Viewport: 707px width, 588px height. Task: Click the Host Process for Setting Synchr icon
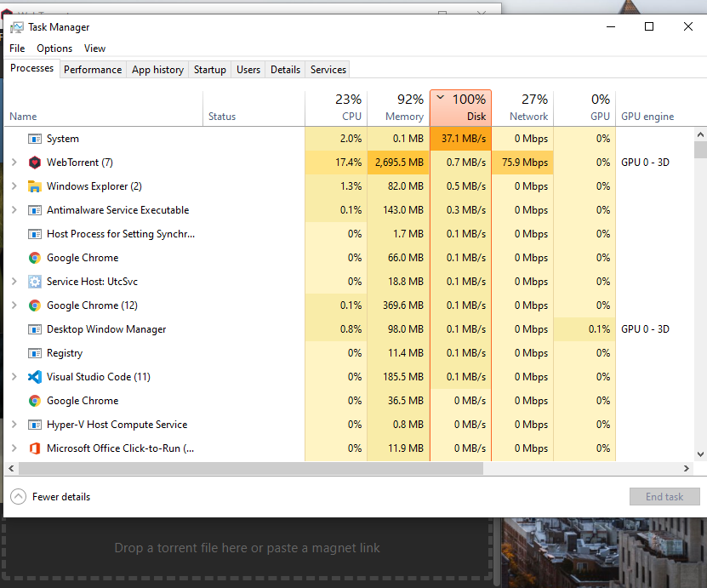tap(35, 234)
